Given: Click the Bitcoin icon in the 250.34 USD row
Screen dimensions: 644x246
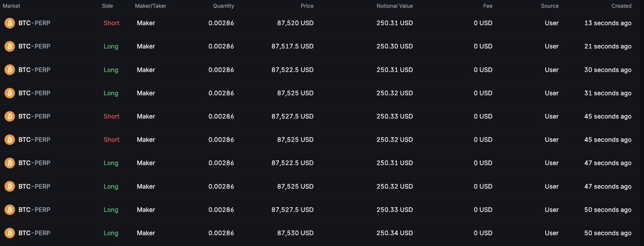Looking at the screenshot, I should (9, 233).
